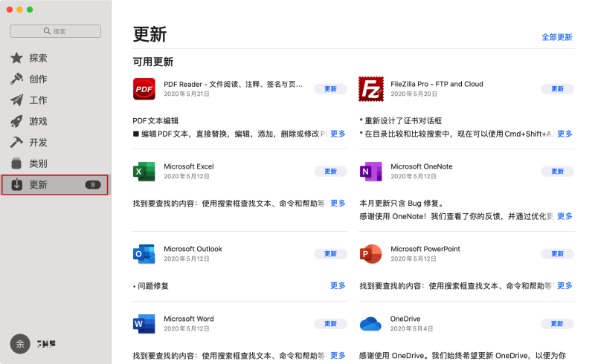595x364 pixels.
Task: Update Microsoft PowerPoint with its 更新 button
Action: (x=557, y=253)
